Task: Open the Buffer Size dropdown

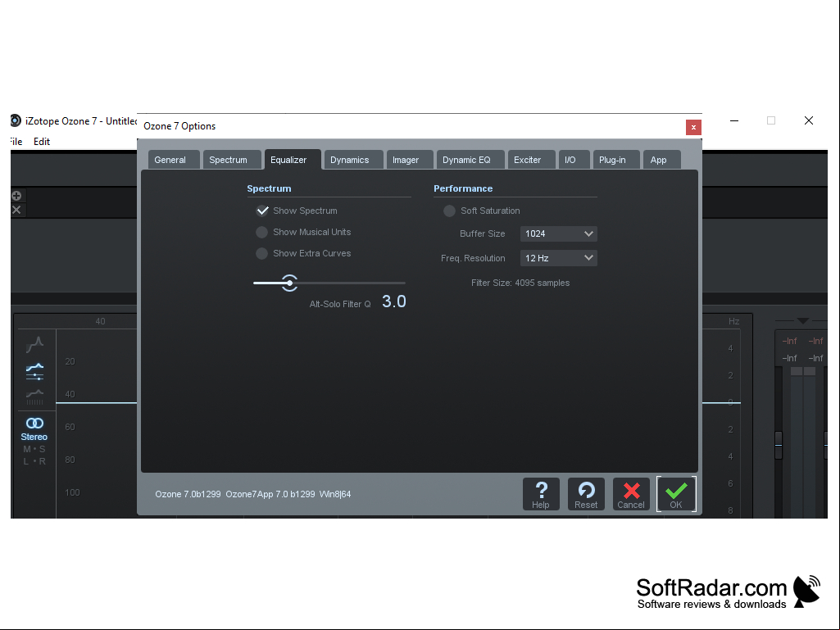Action: (559, 233)
